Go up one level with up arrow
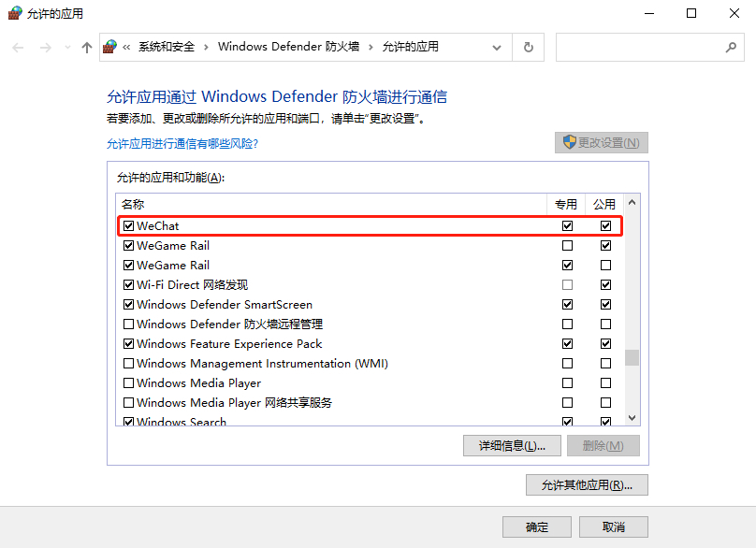The height and width of the screenshot is (548, 756). pos(87,48)
